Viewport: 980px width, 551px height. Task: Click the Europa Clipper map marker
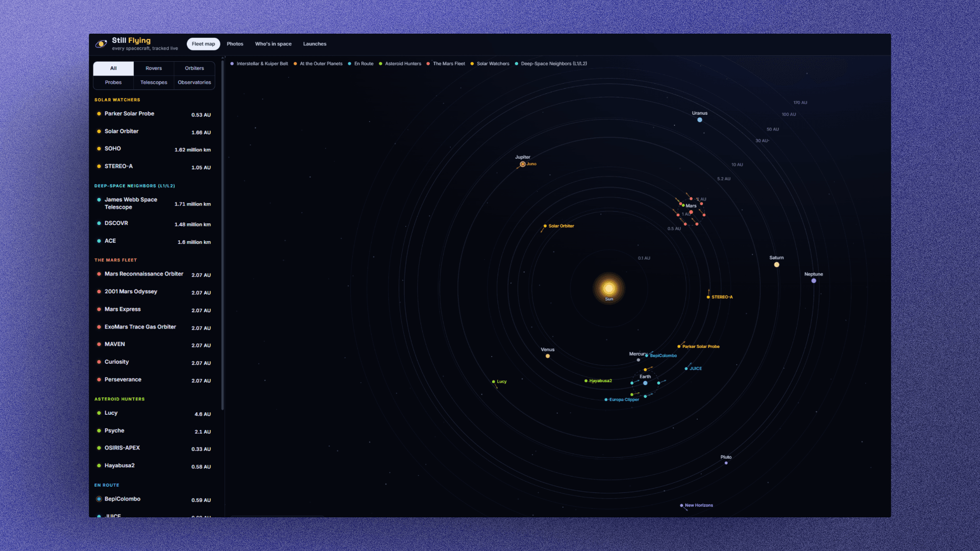pyautogui.click(x=606, y=400)
